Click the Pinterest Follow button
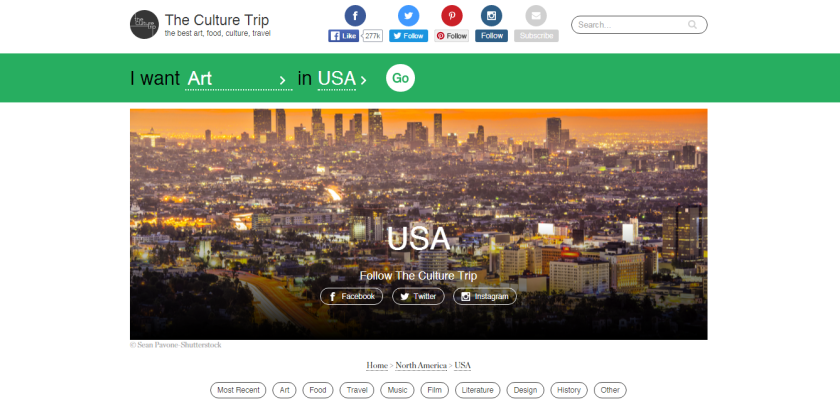This screenshot has width=840, height=409. coord(452,36)
